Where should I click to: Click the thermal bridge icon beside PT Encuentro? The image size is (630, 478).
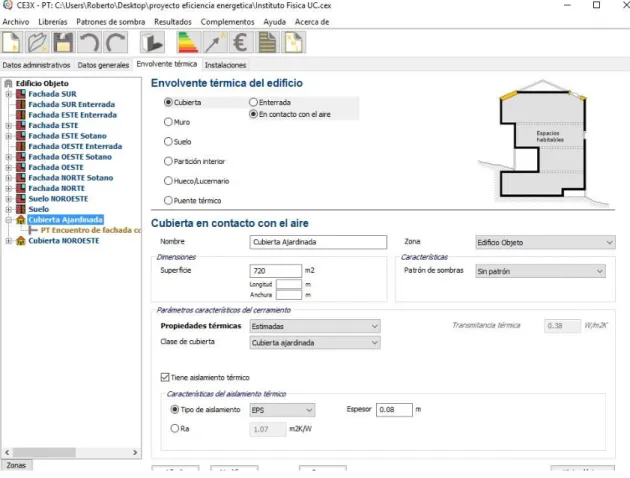33,230
